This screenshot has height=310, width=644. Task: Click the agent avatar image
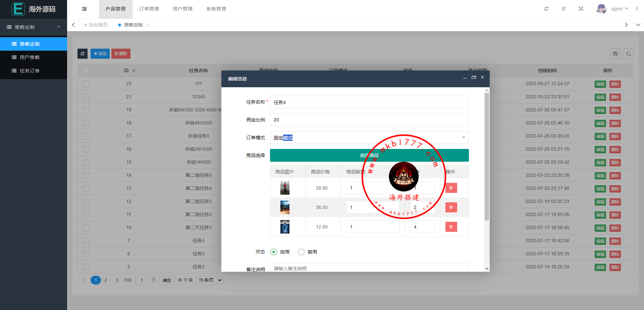click(601, 9)
